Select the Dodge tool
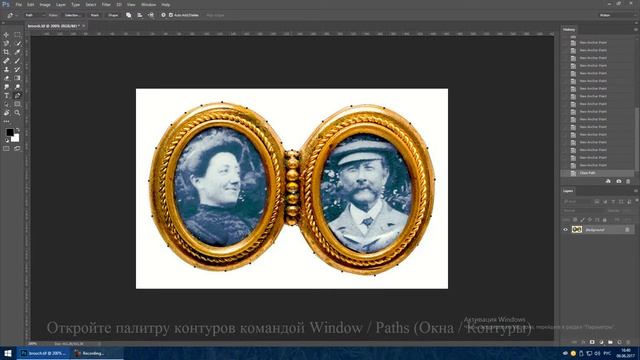Image resolution: width=640 pixels, height=360 pixels. [x=17, y=87]
